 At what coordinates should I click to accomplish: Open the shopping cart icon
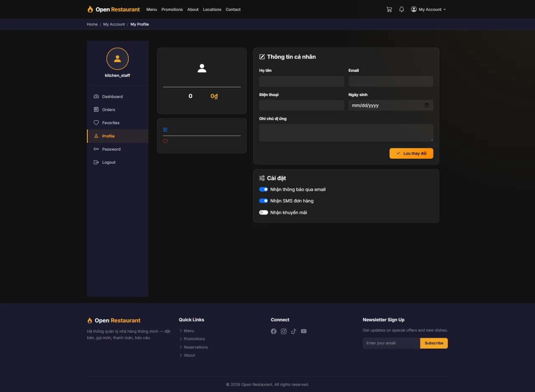[389, 9]
